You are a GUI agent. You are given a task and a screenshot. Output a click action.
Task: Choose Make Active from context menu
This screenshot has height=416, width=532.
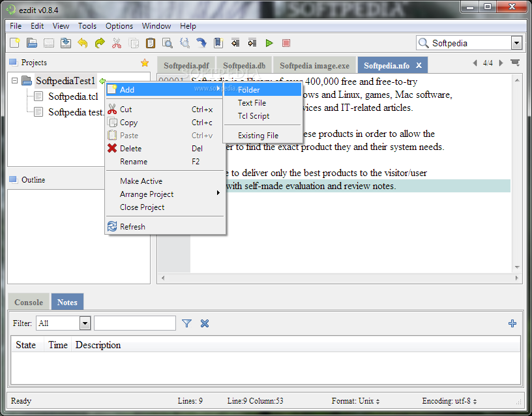pos(165,181)
